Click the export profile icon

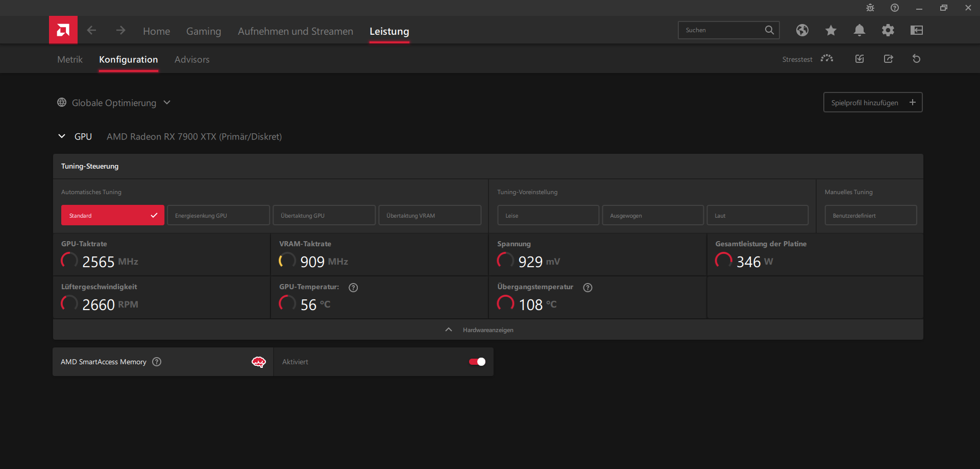(x=889, y=59)
